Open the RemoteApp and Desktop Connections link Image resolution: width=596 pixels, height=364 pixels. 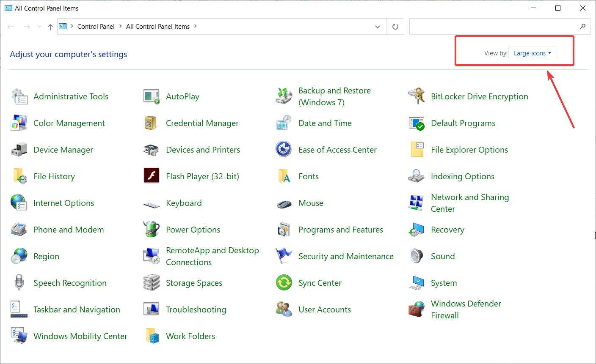click(x=212, y=256)
